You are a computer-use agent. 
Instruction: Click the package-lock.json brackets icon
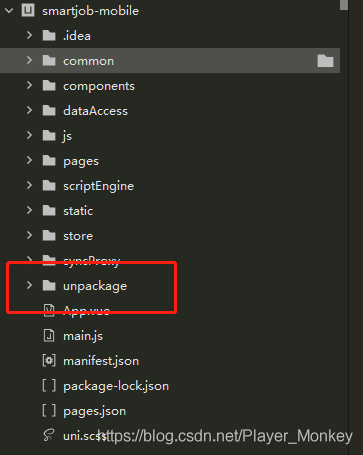pos(49,386)
